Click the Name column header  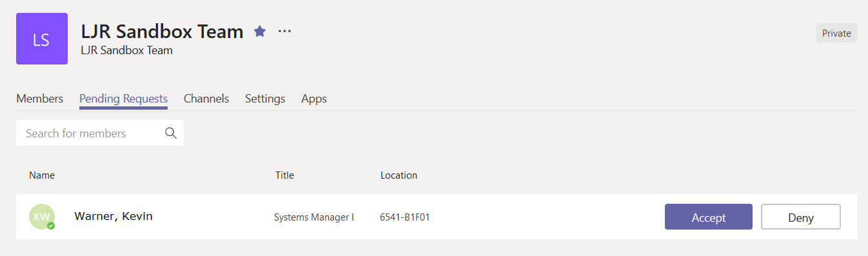click(42, 175)
